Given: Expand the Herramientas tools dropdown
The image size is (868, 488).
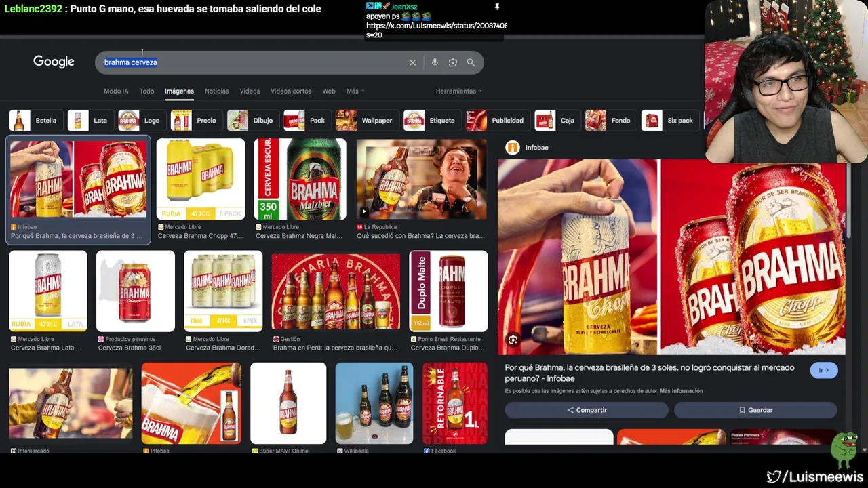Looking at the screenshot, I should click(x=459, y=91).
